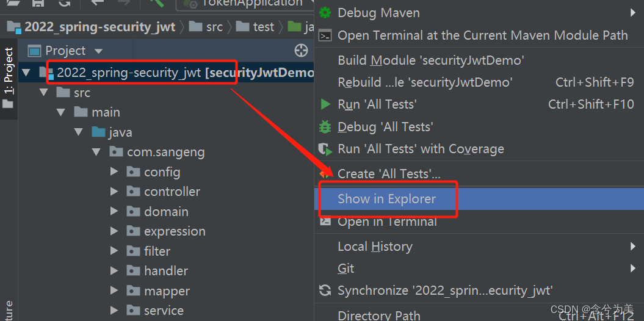Image resolution: width=644 pixels, height=321 pixels.
Task: Expand the config package
Action: coord(114,171)
